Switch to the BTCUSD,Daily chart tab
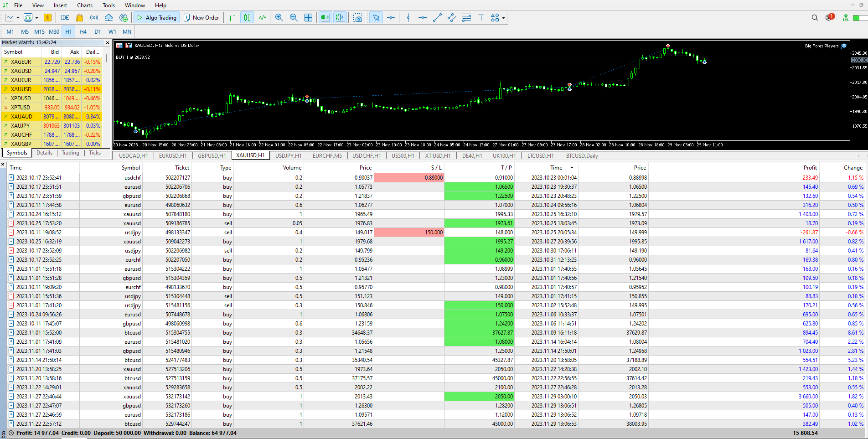The image size is (868, 439). coord(582,156)
